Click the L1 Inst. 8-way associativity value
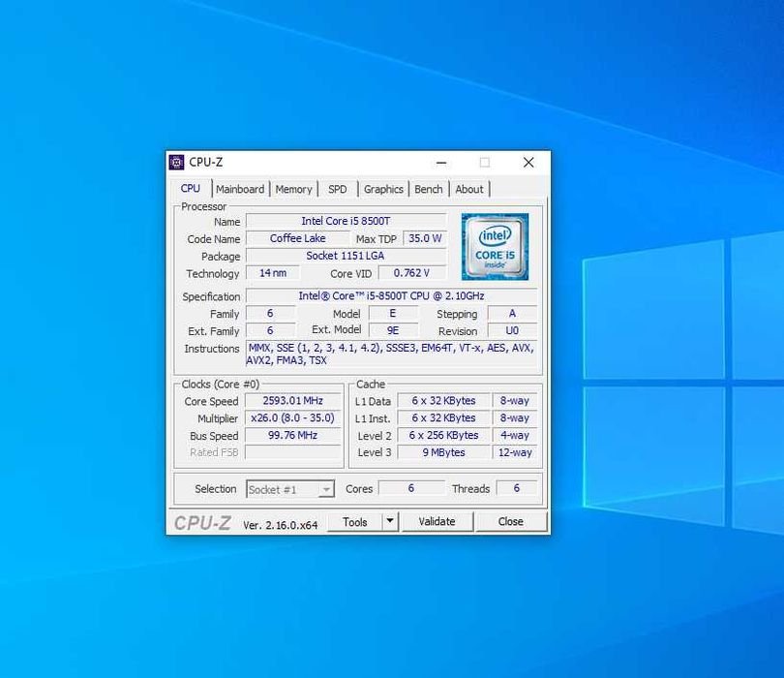 pos(515,417)
